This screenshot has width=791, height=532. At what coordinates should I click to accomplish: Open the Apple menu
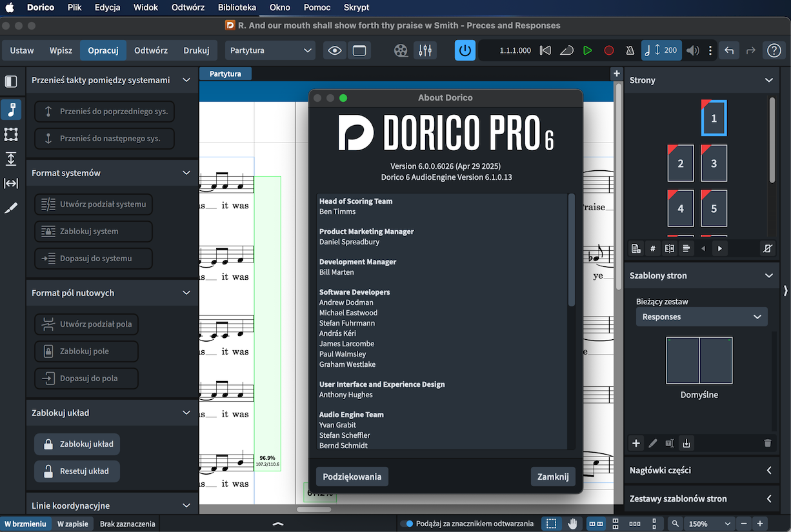coord(10,7)
